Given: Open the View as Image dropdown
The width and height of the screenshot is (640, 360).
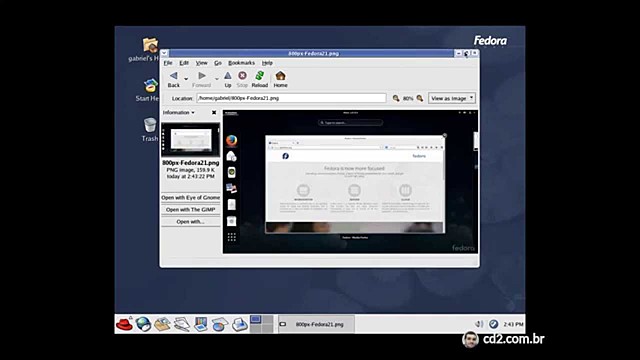Looking at the screenshot, I should [x=452, y=98].
